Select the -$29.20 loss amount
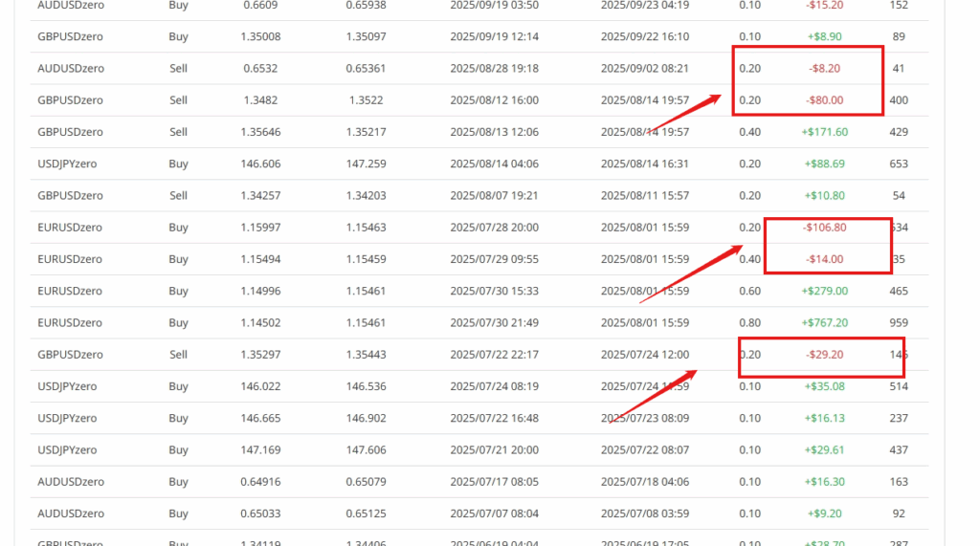 click(x=824, y=355)
